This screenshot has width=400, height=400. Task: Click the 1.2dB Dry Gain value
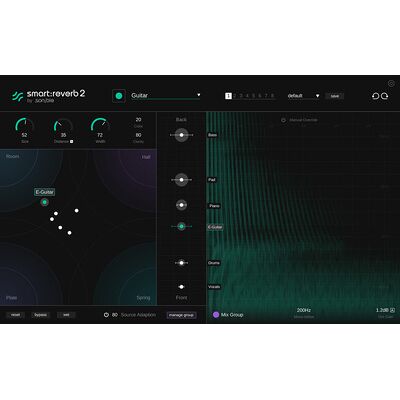pos(382,310)
